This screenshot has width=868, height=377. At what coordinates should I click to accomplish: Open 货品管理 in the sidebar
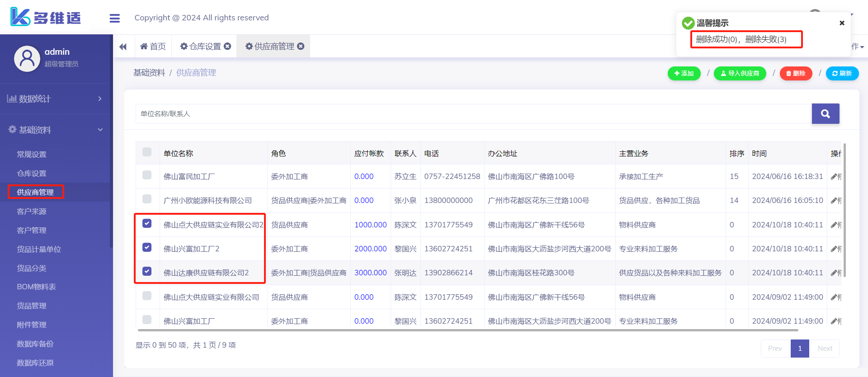coord(32,306)
